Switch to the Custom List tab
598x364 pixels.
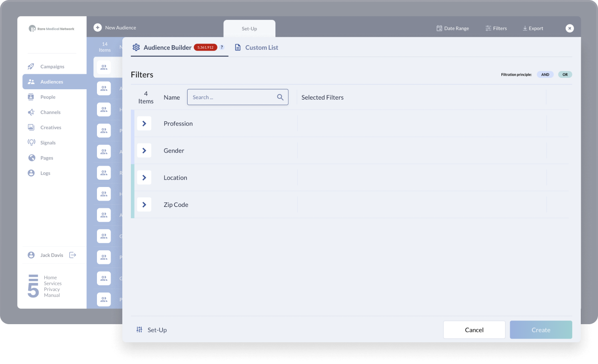point(256,48)
